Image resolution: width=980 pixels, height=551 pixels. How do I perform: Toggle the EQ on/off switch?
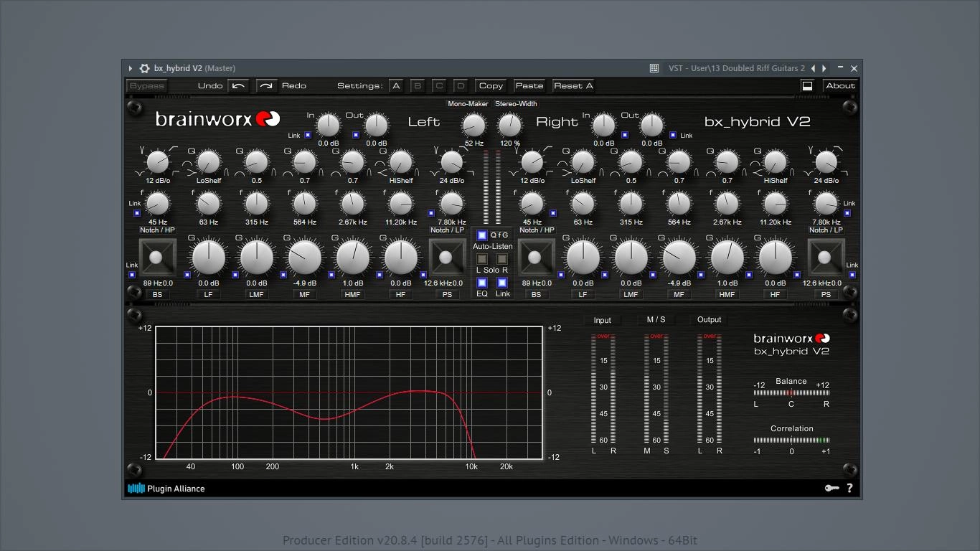click(x=482, y=283)
